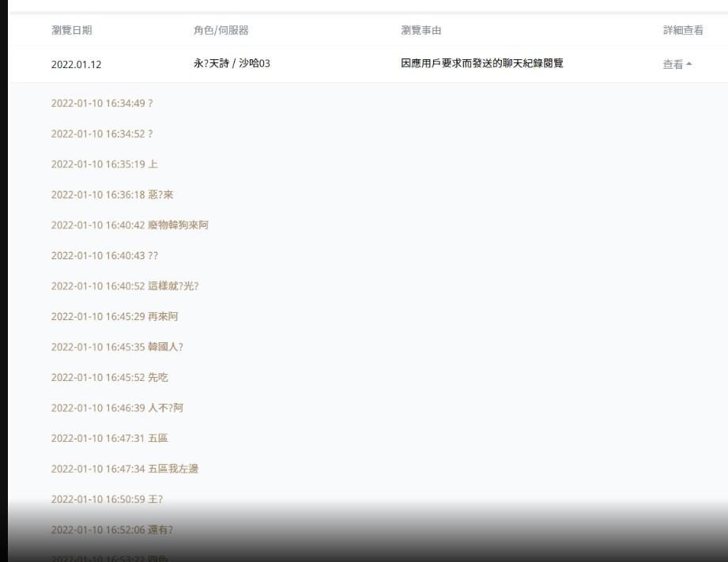Click the 瀏覽事由 column header
Image resolution: width=728 pixels, height=562 pixels.
coord(421,30)
